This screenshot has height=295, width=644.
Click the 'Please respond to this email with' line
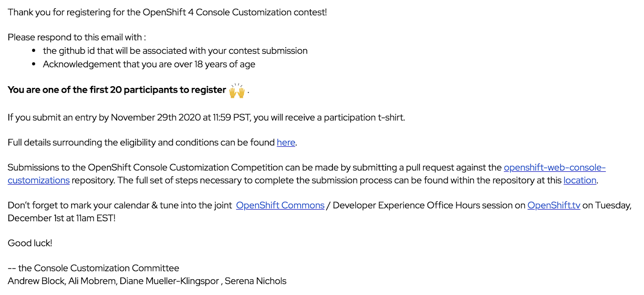(x=76, y=37)
